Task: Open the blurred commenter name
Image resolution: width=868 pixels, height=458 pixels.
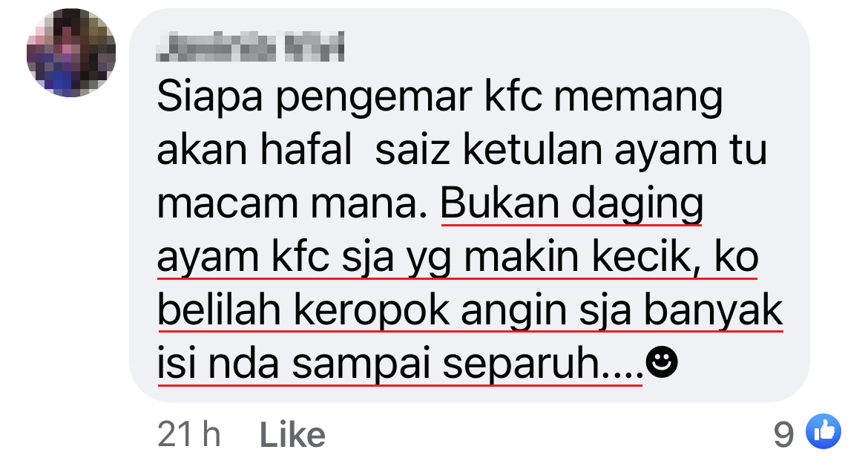Action: [x=250, y=47]
